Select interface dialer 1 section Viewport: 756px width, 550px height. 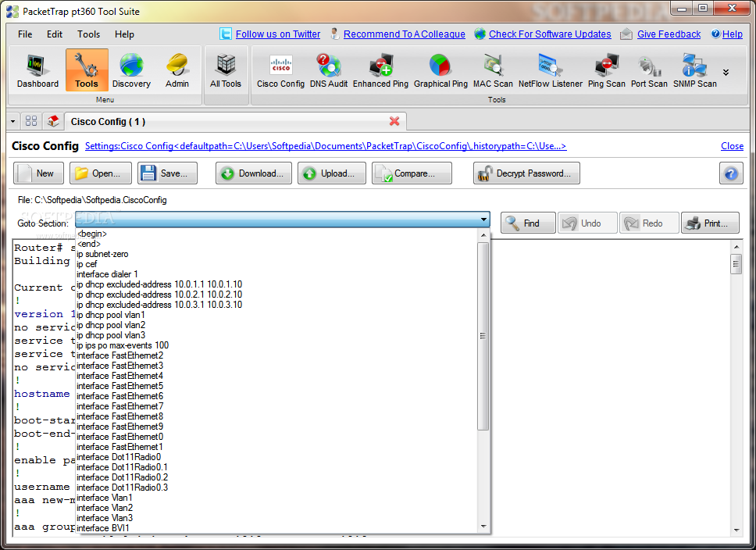[276, 274]
